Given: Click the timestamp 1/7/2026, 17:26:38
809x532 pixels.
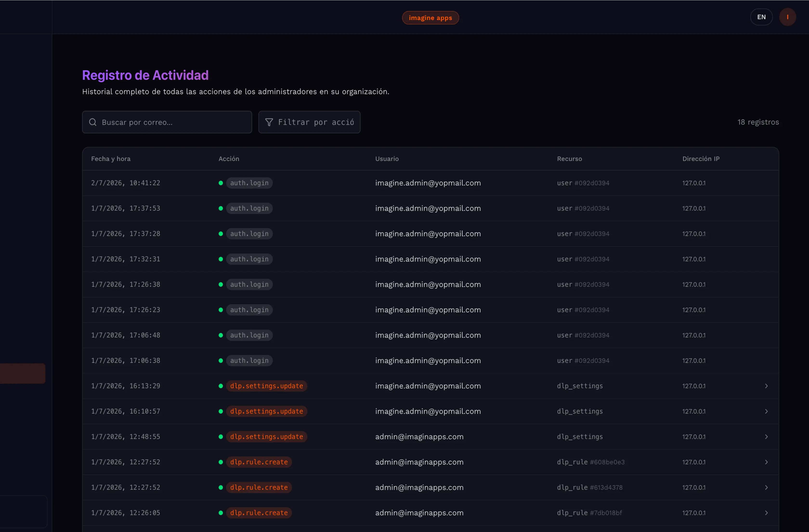Looking at the screenshot, I should [125, 284].
